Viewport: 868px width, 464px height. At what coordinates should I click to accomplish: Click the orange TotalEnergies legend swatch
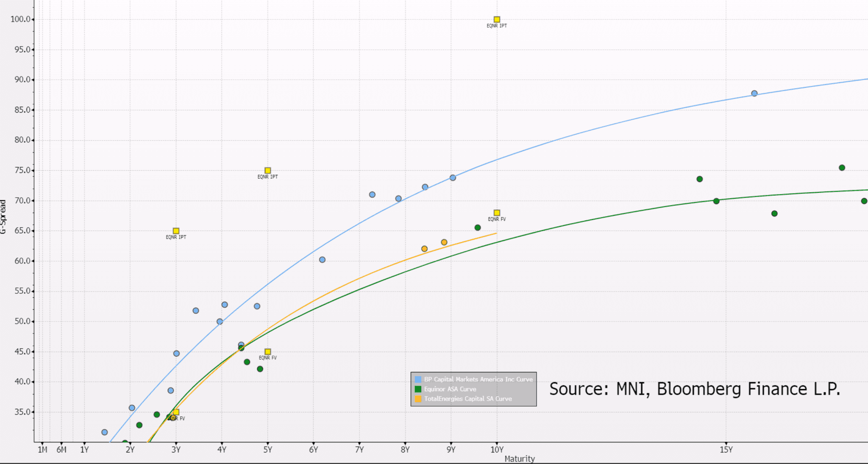click(x=418, y=399)
